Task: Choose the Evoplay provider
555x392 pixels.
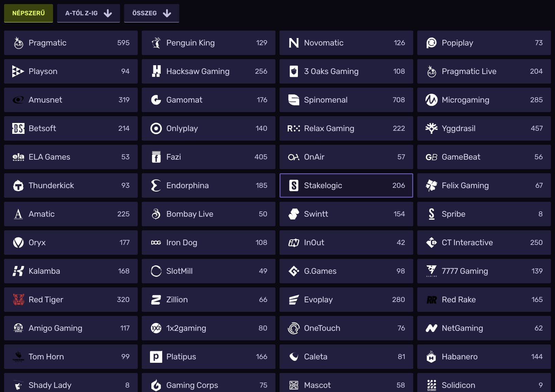Action: [x=346, y=300]
